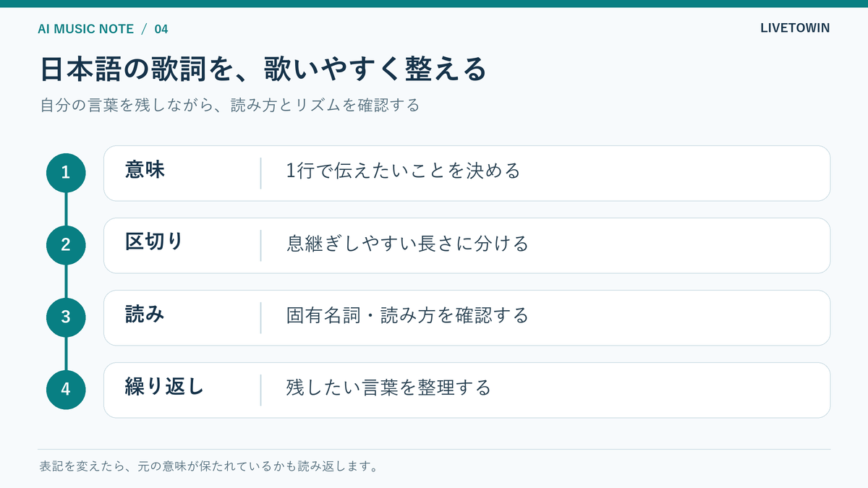Click the text 残したい言葉を整理する
Viewport: 868px width, 488px height.
pos(388,388)
